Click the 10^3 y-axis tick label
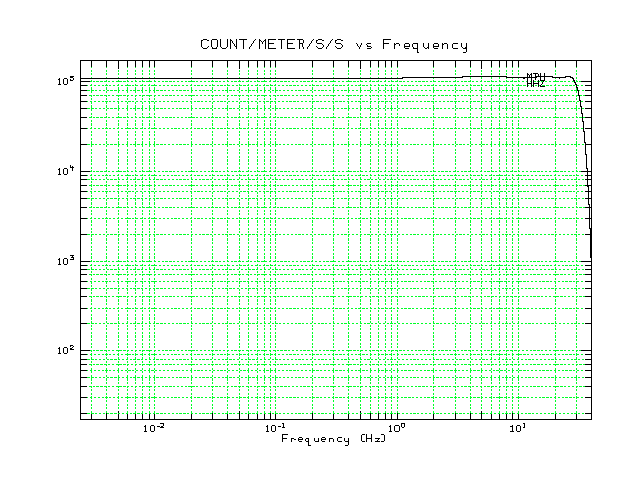Screen dimensions: 640x480 point(66,261)
